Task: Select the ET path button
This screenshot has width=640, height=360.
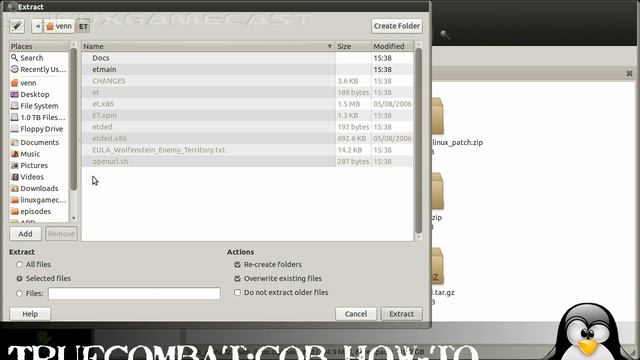Action: pos(83,27)
